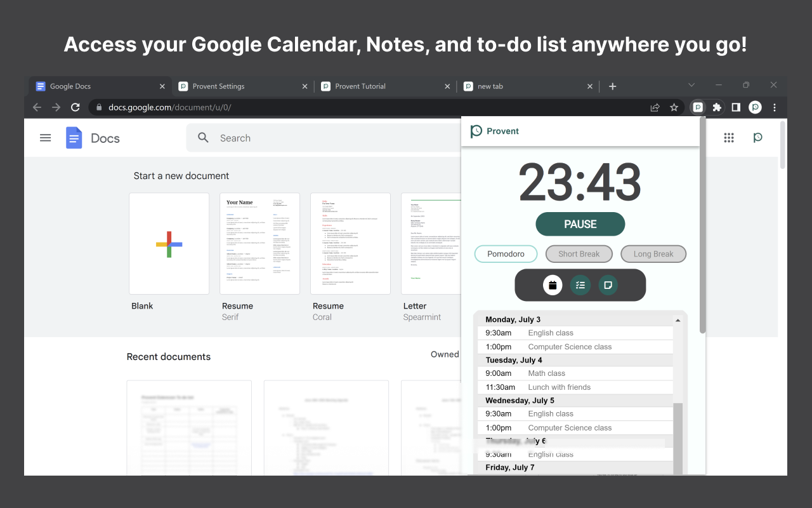Select the 9:00am Math class event
Viewport: 812px width, 508px height.
click(x=575, y=373)
